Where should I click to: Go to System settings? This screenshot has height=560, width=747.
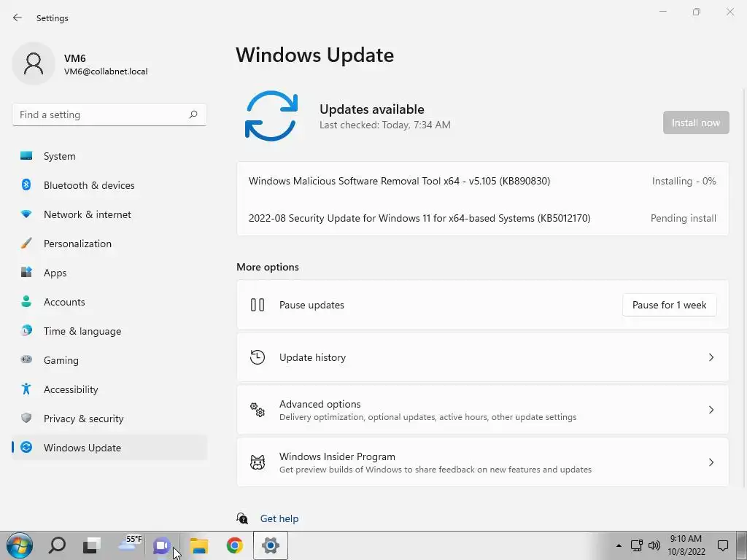pyautogui.click(x=109, y=156)
